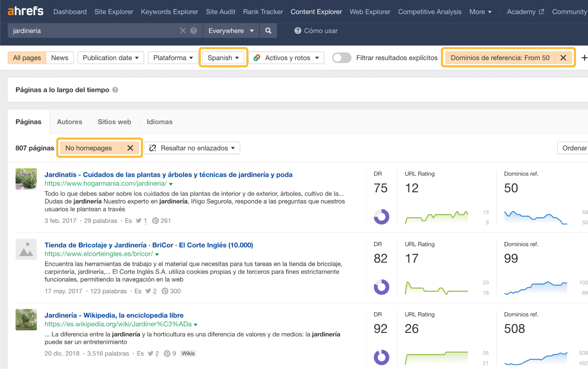Click the Jardinatis result thumbnail image
The width and height of the screenshot is (588, 369).
(26, 179)
